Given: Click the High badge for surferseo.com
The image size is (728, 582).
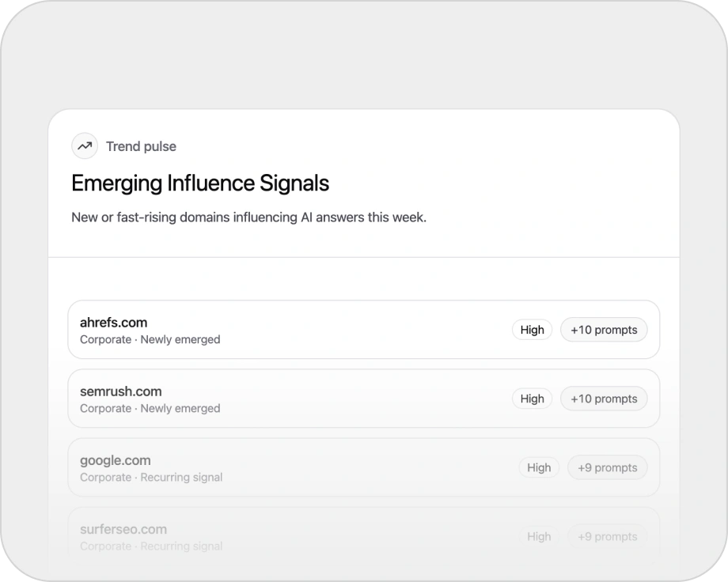Looking at the screenshot, I should 539,536.
